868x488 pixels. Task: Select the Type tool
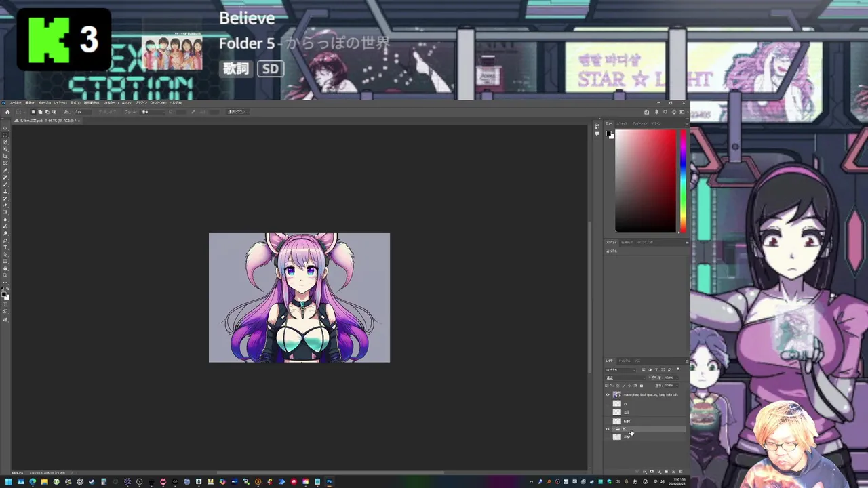pyautogui.click(x=5, y=247)
